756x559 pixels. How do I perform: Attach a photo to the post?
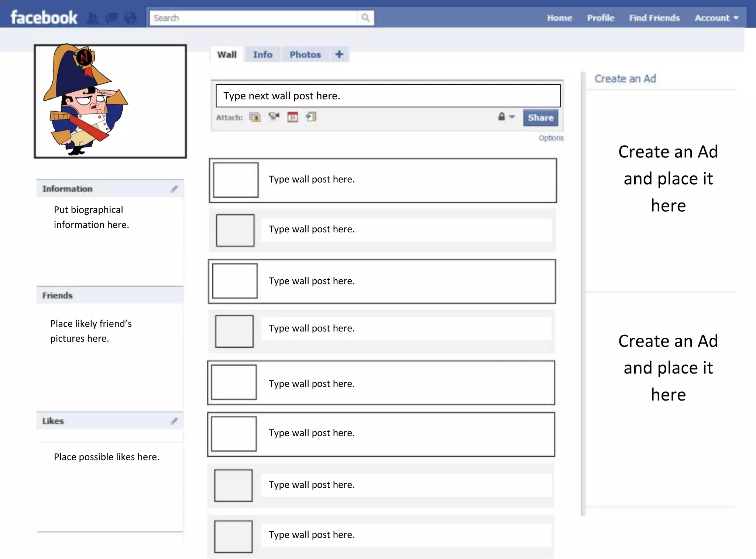point(255,117)
